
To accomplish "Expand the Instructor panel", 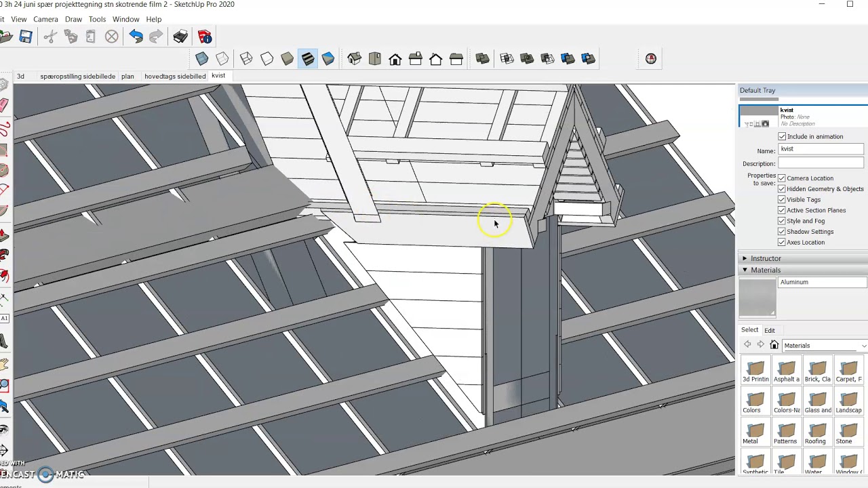I will coord(745,258).
